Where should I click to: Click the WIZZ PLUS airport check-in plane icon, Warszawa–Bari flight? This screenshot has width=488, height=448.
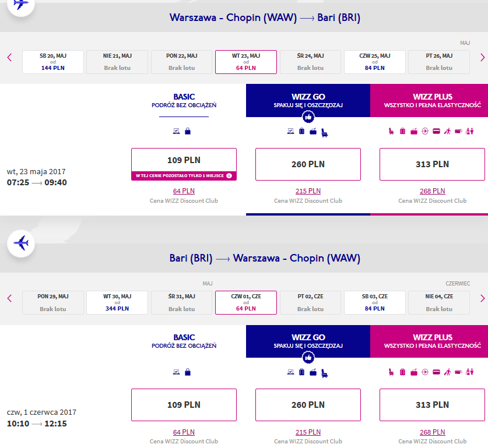click(x=425, y=131)
